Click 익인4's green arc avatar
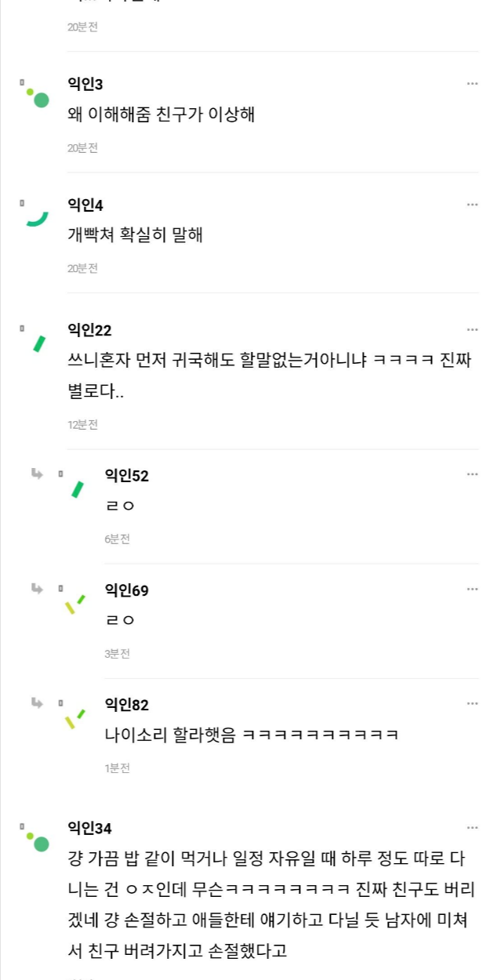The height and width of the screenshot is (980, 490). tap(38, 218)
